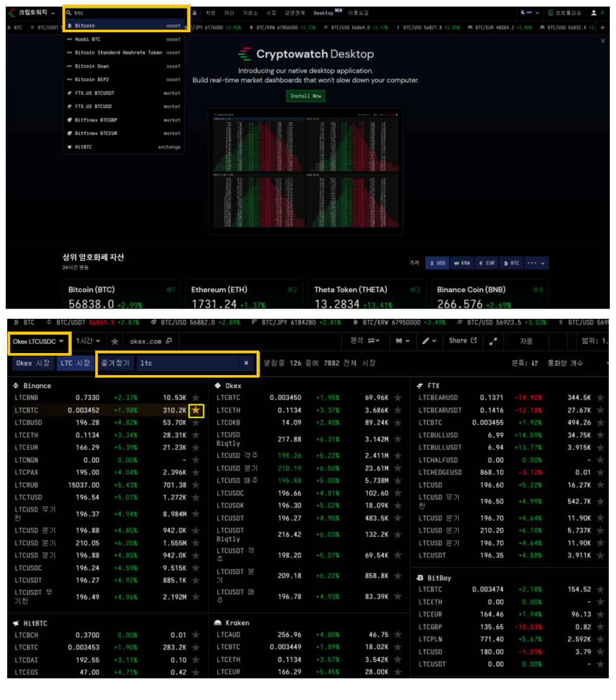Click the 분류 sort order icon
The width and height of the screenshot is (616, 700).
click(535, 363)
